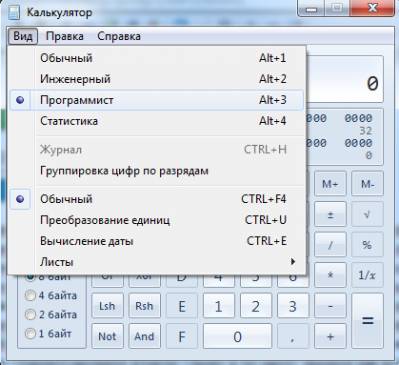399x365 pixels.
Task: Click the equals button
Action: coord(367,321)
